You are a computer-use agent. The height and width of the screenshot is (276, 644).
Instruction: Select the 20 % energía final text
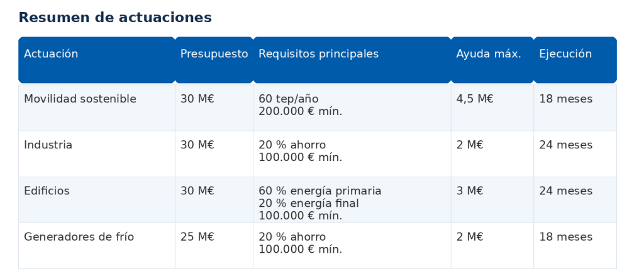click(x=308, y=203)
